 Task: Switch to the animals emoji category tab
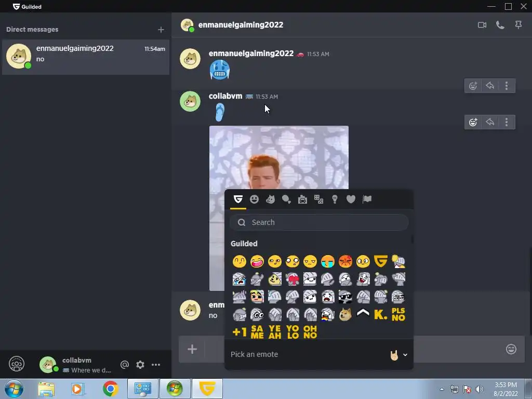click(x=270, y=199)
